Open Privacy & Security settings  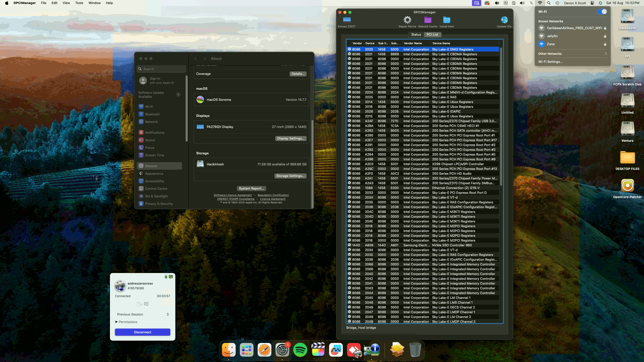(x=159, y=204)
